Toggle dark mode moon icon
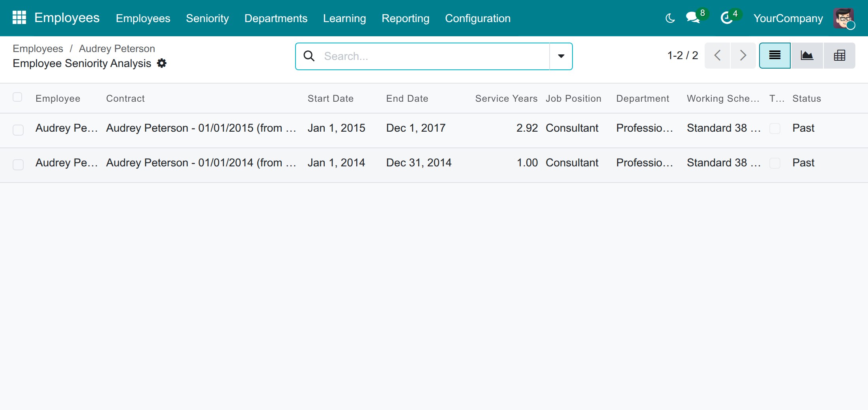 click(670, 18)
